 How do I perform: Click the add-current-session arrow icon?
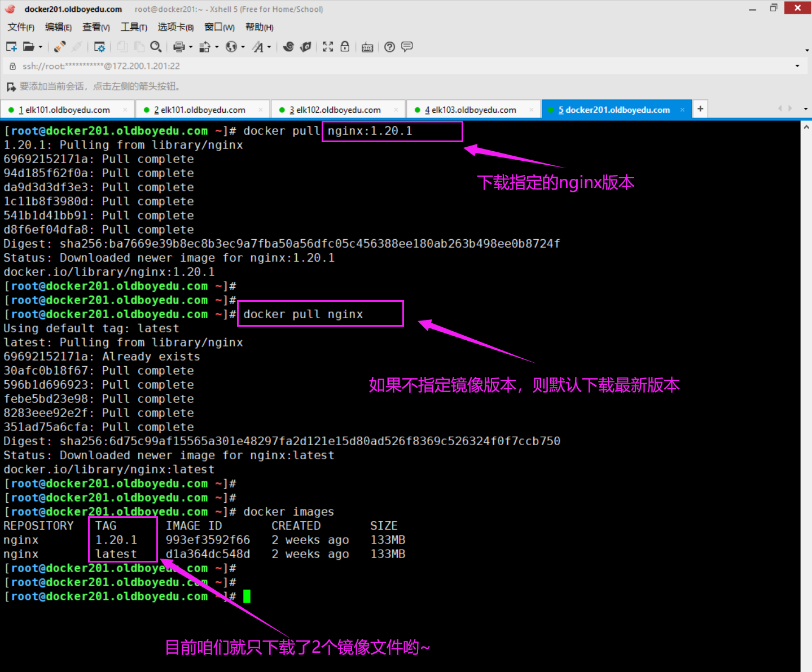(11, 87)
